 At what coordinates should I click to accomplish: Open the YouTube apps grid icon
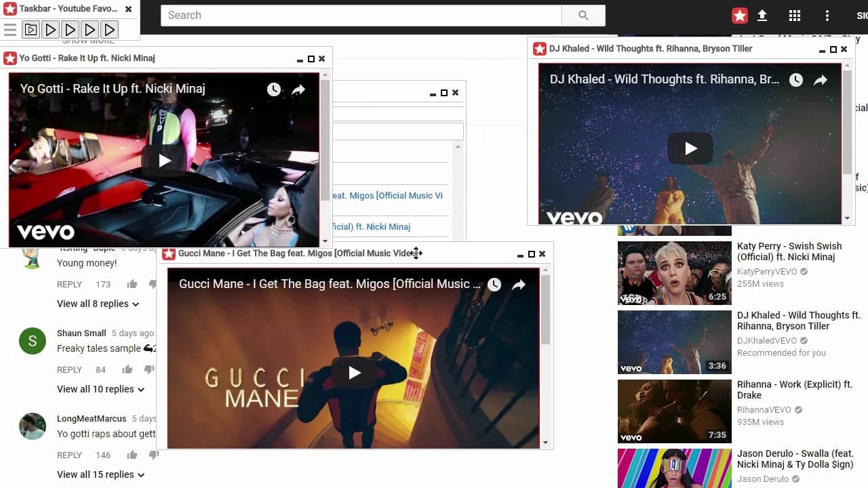795,16
